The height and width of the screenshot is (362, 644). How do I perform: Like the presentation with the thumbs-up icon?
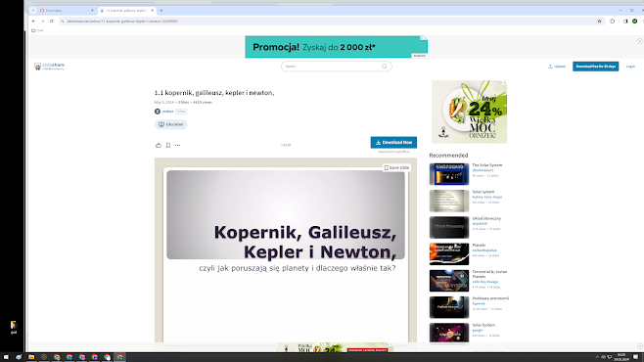[159, 145]
